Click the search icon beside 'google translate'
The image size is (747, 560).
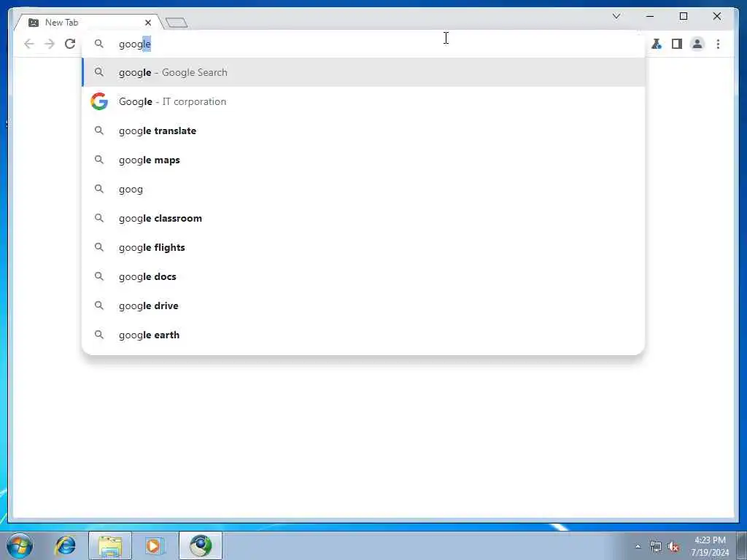(99, 131)
